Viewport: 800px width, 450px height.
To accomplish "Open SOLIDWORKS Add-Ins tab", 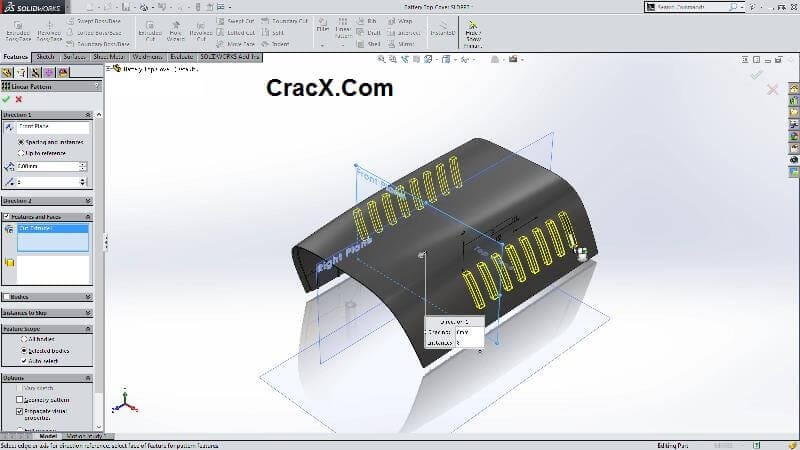I will point(230,57).
